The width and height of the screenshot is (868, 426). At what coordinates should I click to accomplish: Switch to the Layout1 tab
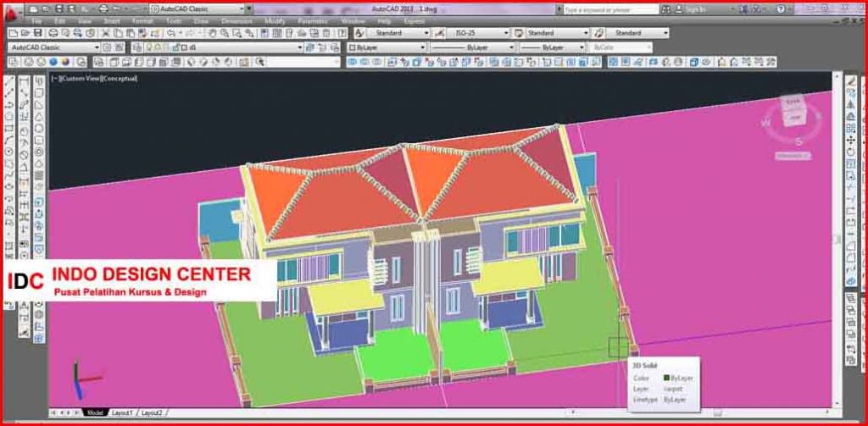(122, 412)
